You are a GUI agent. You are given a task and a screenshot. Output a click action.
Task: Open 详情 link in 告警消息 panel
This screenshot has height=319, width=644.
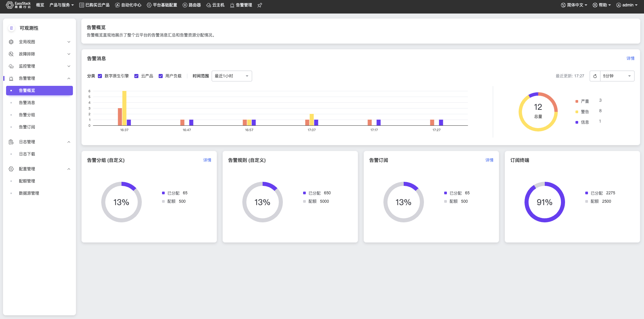630,58
